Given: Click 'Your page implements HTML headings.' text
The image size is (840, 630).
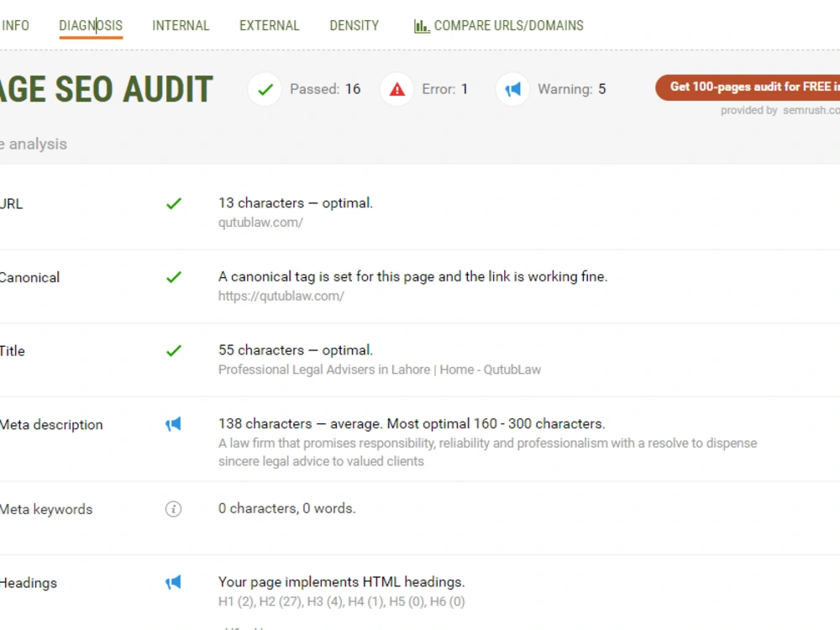Looking at the screenshot, I should (x=341, y=582).
